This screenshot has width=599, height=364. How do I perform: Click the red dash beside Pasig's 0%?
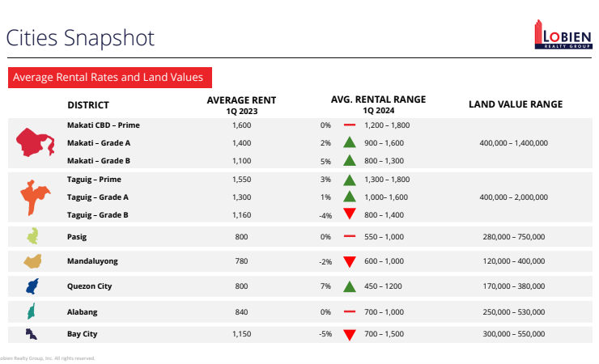(x=349, y=237)
